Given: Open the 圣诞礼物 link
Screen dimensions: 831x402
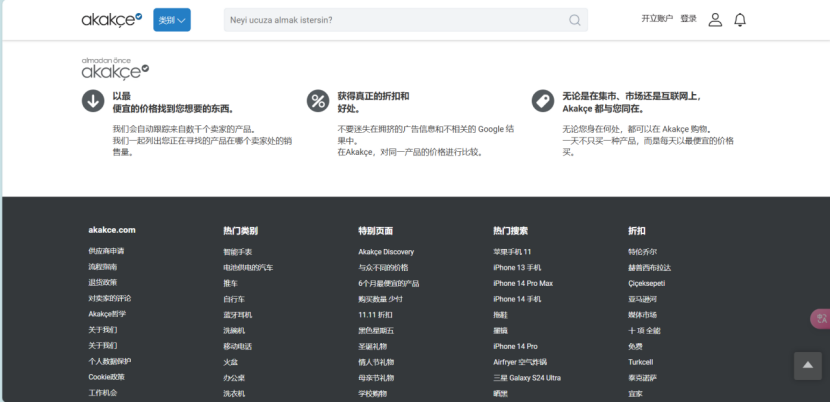Looking at the screenshot, I should click(373, 347).
